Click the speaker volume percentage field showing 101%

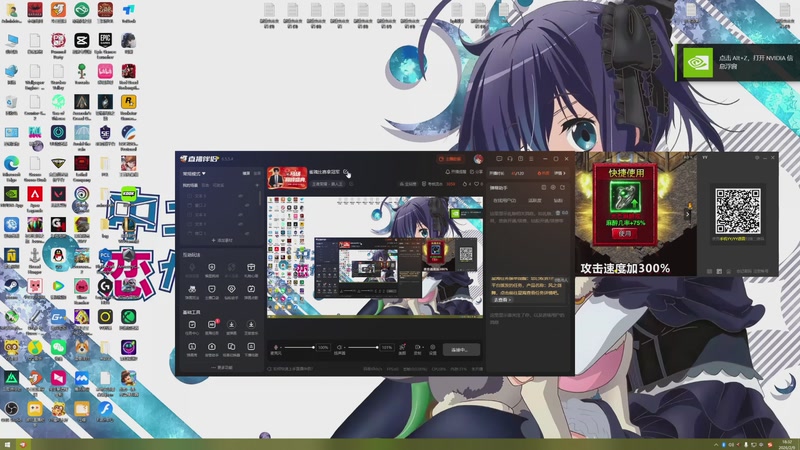387,347
